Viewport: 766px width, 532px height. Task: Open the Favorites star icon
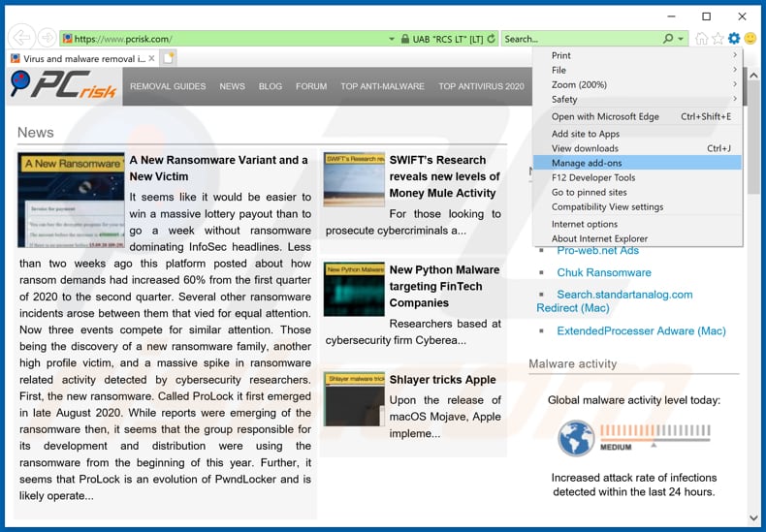tap(718, 39)
